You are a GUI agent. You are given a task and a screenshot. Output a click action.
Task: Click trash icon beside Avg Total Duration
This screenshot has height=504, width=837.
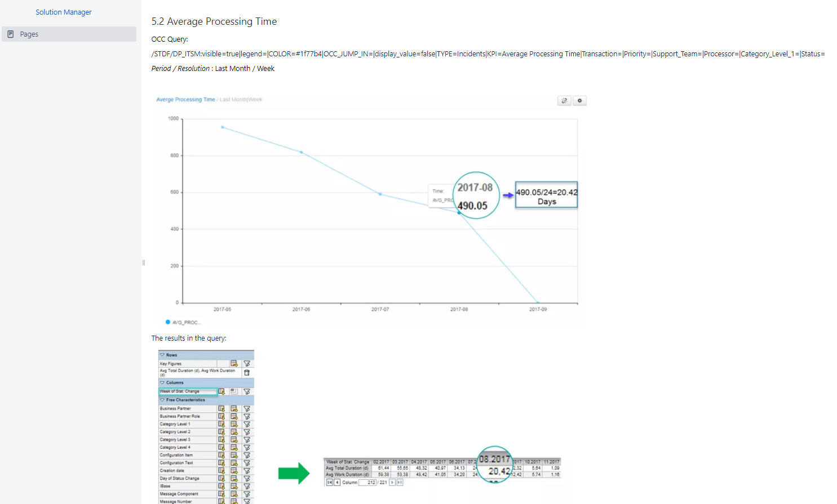point(246,372)
